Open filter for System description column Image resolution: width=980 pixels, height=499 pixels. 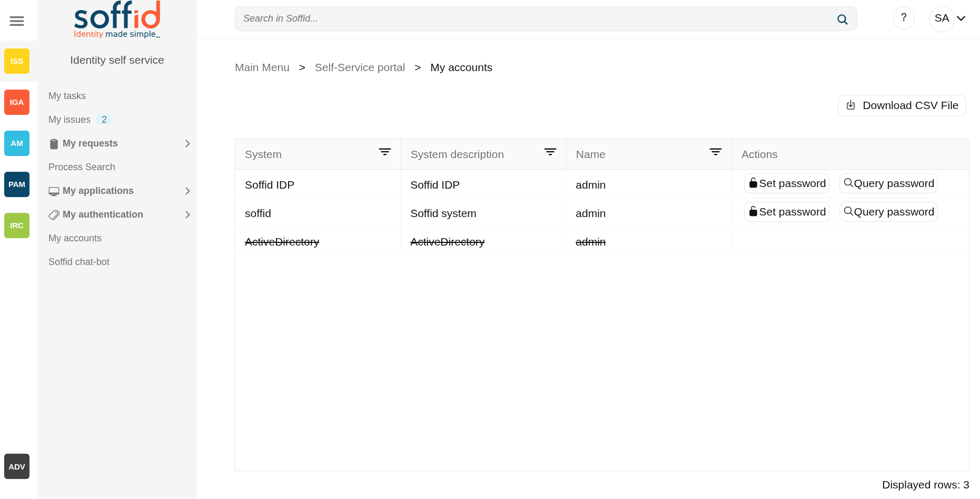coord(550,152)
